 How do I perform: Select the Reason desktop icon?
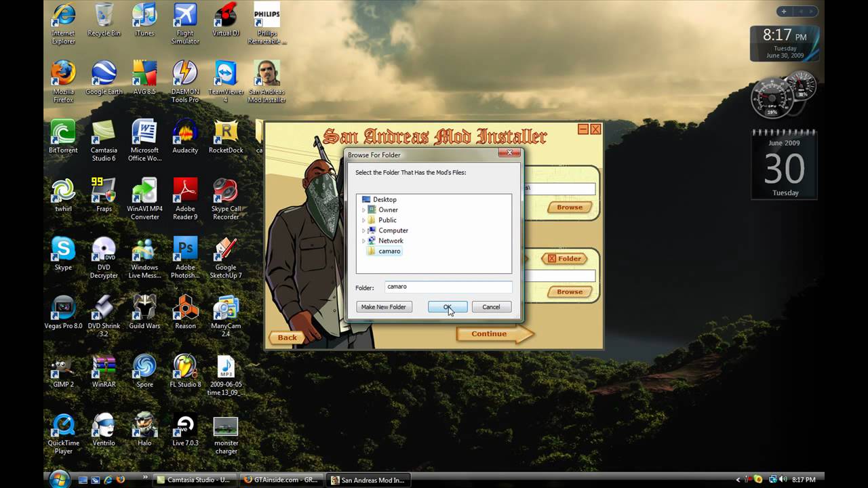185,312
